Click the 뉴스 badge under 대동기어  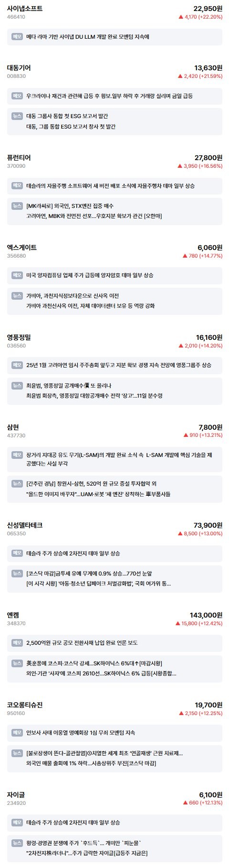(17, 116)
